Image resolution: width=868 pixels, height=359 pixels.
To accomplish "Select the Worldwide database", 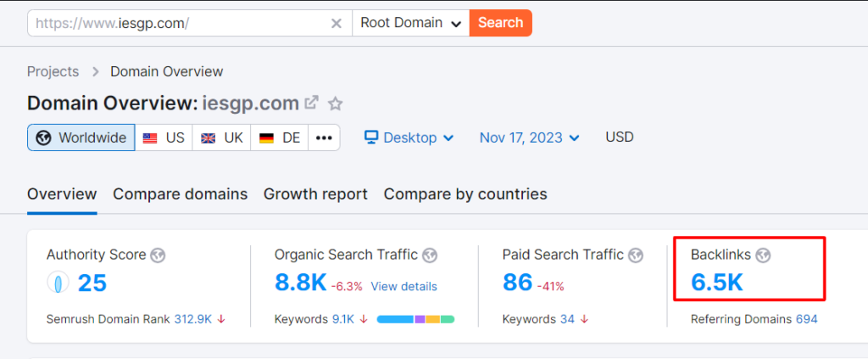I will pyautogui.click(x=81, y=137).
